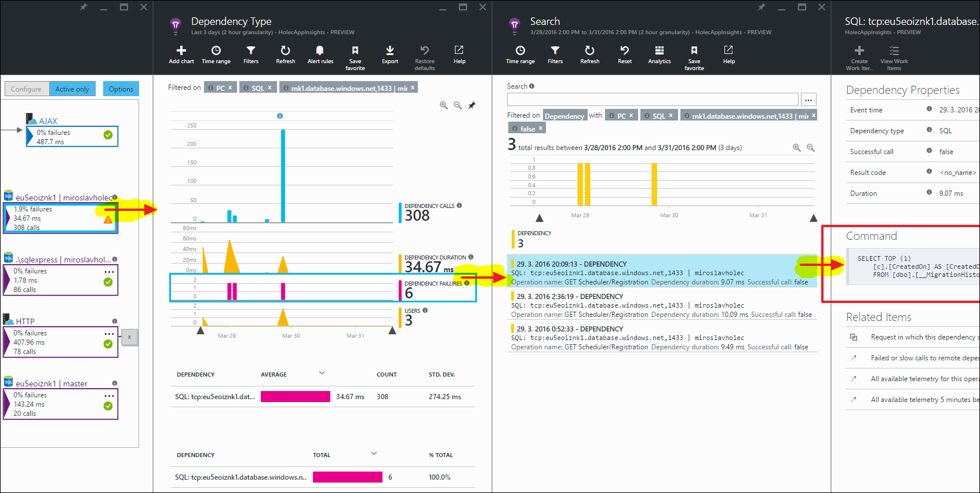
Task: Refresh the Search blade
Action: pyautogui.click(x=590, y=55)
